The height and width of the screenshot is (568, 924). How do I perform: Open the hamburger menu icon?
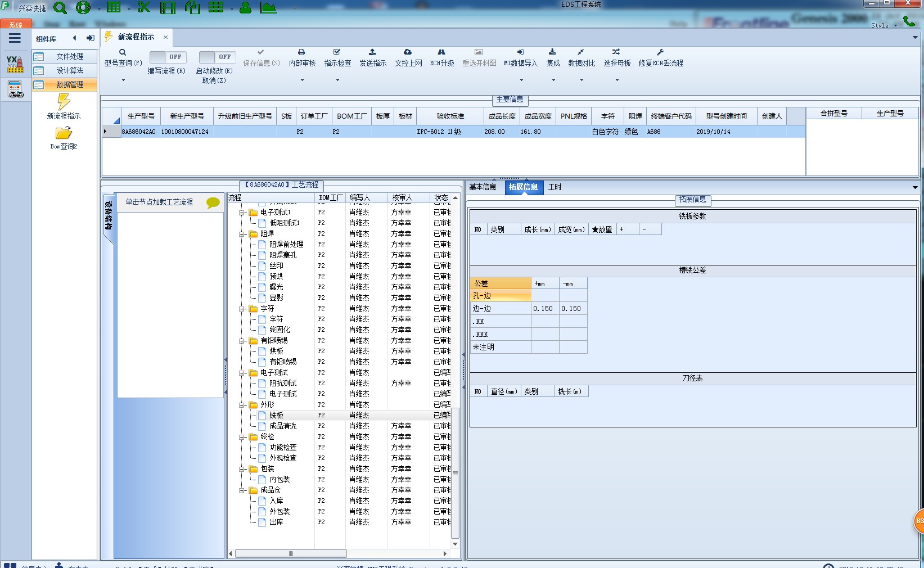tap(15, 38)
